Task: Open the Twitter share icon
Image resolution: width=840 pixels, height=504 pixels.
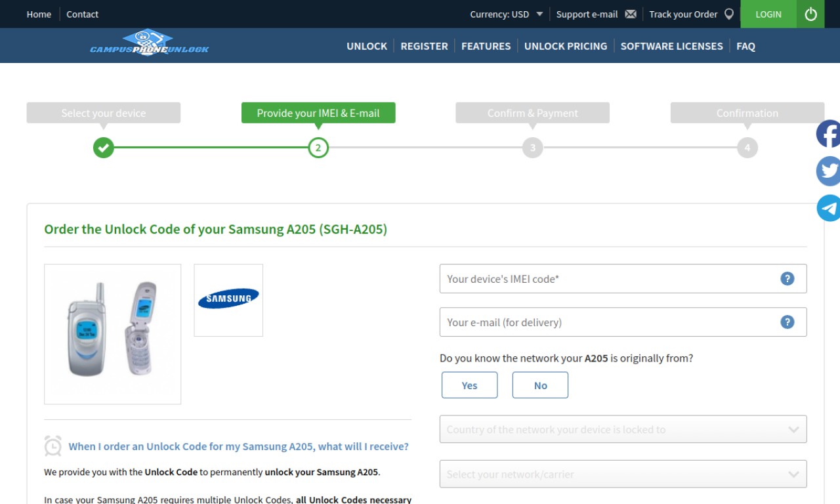Action: pyautogui.click(x=828, y=171)
